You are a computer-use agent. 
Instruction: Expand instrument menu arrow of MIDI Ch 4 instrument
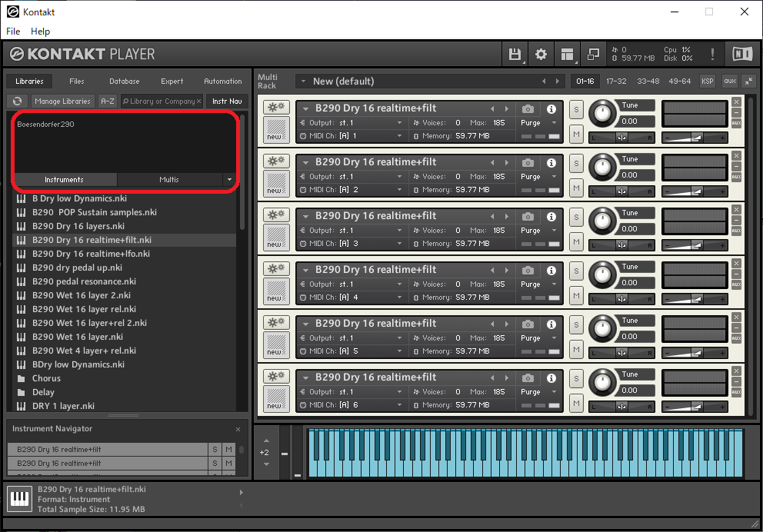(305, 271)
